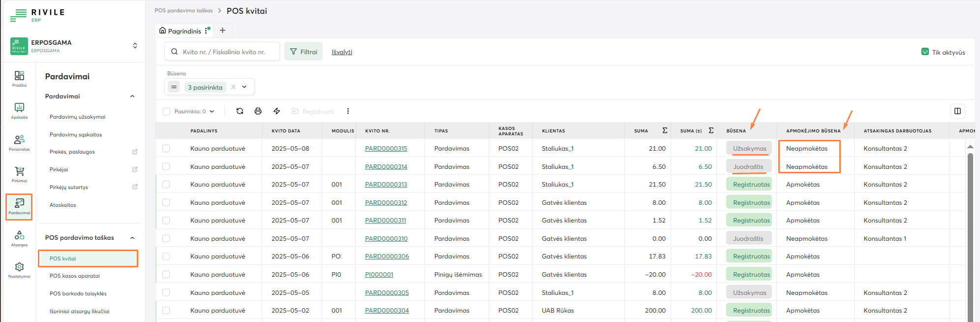Go to Personalas in the sidebar
This screenshot has width=980, height=322.
pyautogui.click(x=19, y=143)
